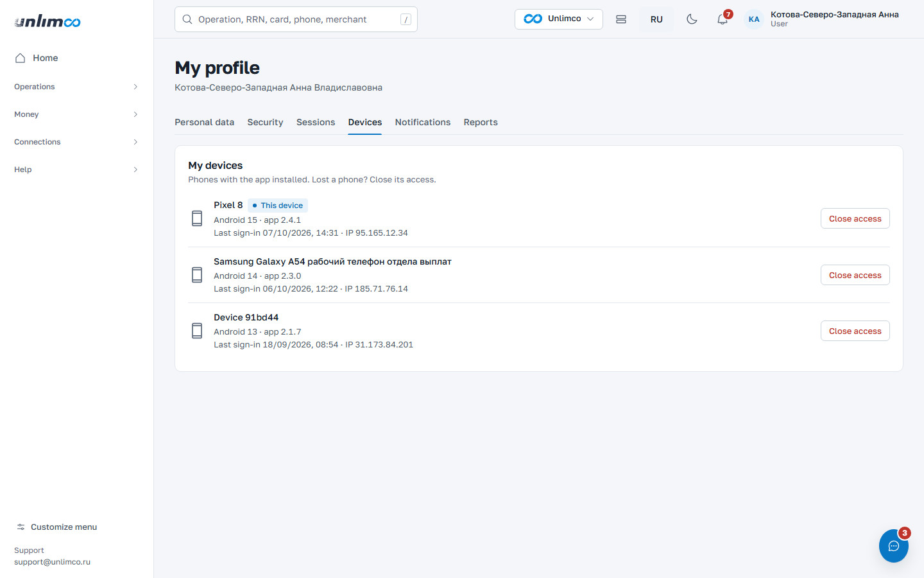This screenshot has width=924, height=578.
Task: Open the support chat bubble
Action: pyautogui.click(x=893, y=546)
